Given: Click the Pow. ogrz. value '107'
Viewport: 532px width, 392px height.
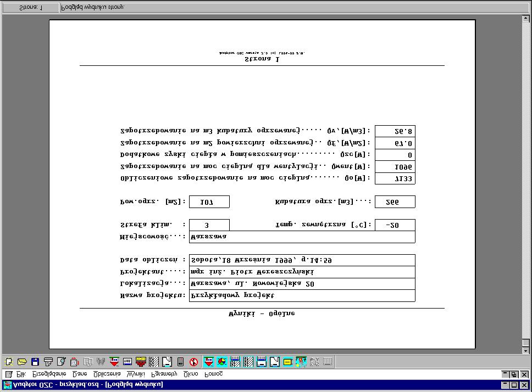Looking at the screenshot, I should pyautogui.click(x=209, y=202).
